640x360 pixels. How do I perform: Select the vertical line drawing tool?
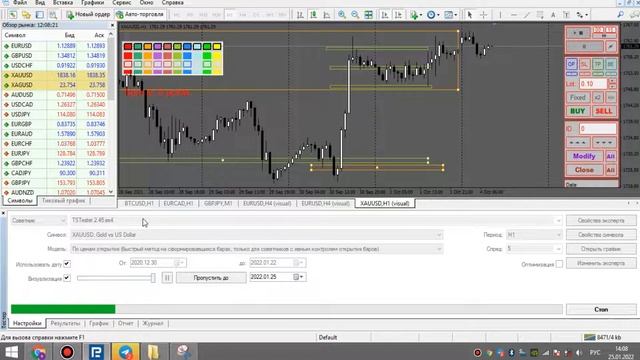pyautogui.click(x=500, y=15)
